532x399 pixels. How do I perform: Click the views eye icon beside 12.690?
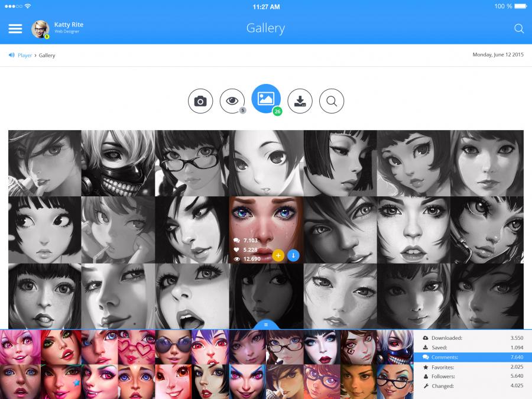[x=237, y=259]
